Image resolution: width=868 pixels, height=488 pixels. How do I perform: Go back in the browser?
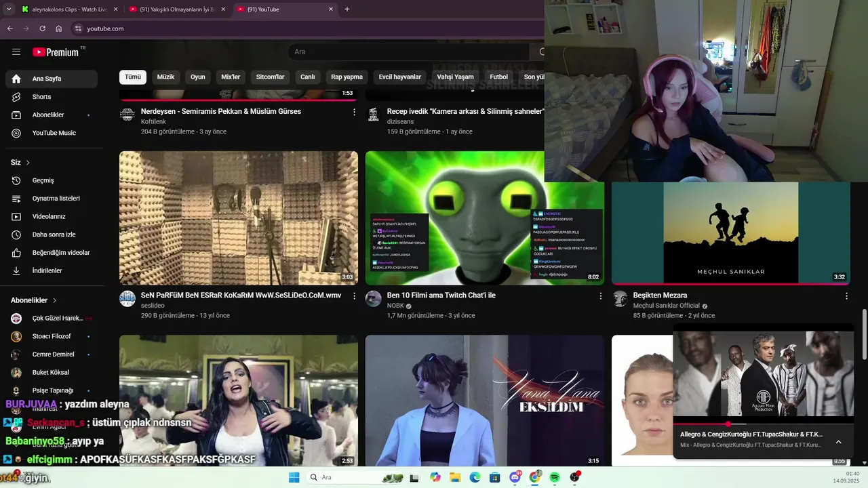pyautogui.click(x=9, y=28)
